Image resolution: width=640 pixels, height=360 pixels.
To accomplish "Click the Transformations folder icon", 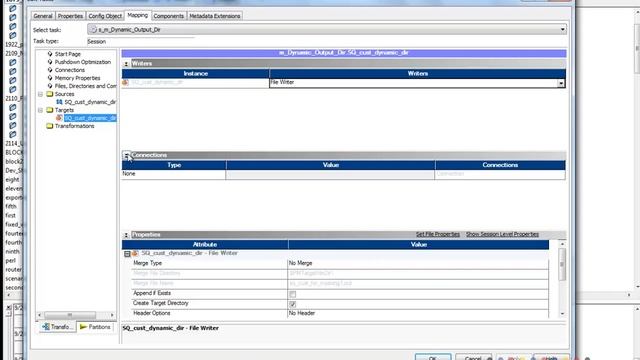I will (50, 126).
